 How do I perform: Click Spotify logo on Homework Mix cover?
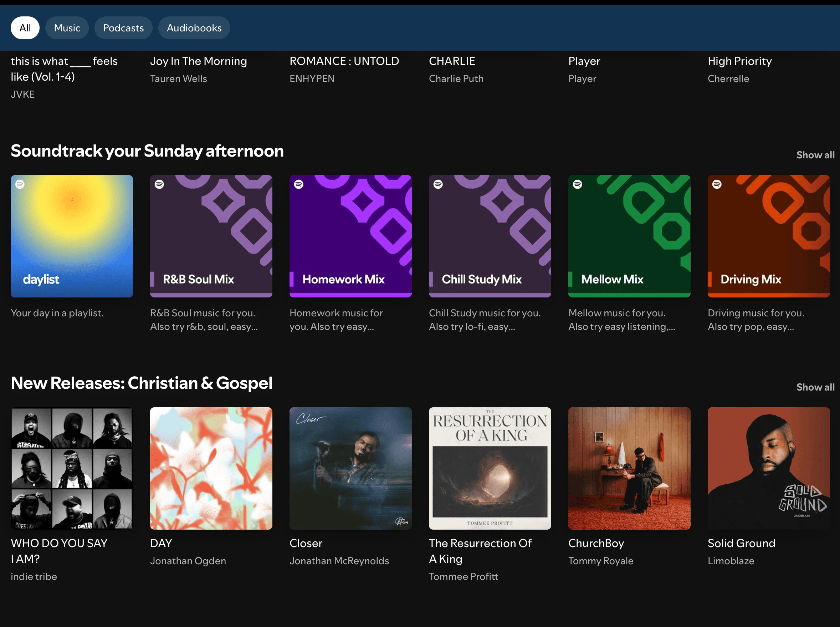[x=298, y=184]
